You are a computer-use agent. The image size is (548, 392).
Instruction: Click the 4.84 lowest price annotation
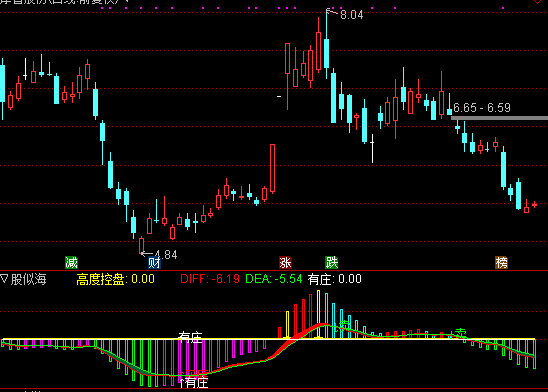click(x=166, y=255)
